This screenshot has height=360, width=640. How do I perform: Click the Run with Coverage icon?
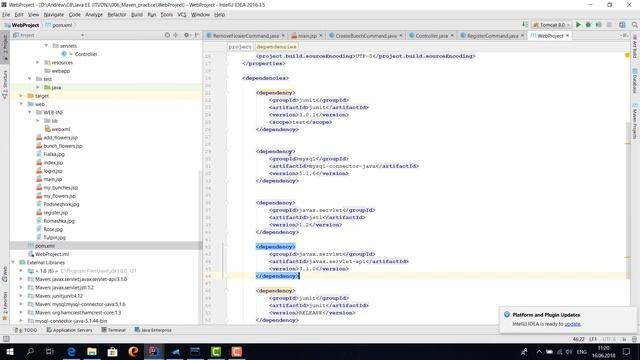tap(598, 25)
